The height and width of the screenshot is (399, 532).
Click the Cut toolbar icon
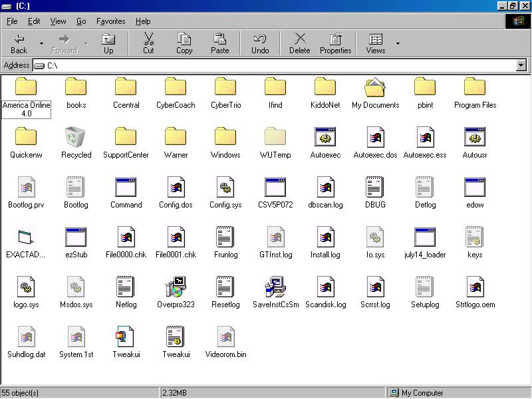click(x=148, y=43)
